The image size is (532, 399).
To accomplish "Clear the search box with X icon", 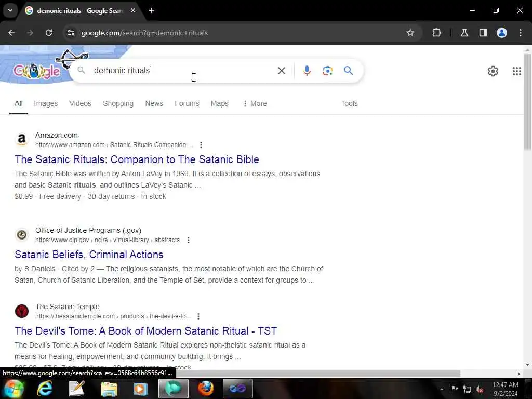I will [x=281, y=71].
